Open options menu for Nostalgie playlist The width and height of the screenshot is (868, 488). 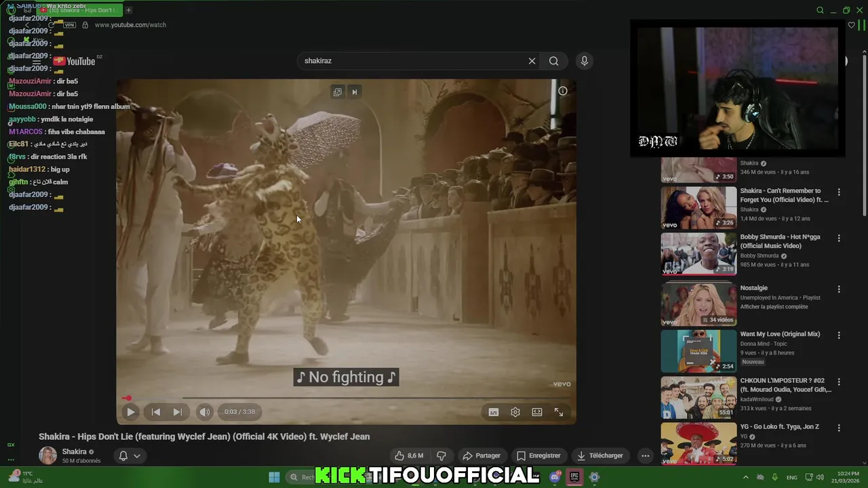tap(839, 289)
